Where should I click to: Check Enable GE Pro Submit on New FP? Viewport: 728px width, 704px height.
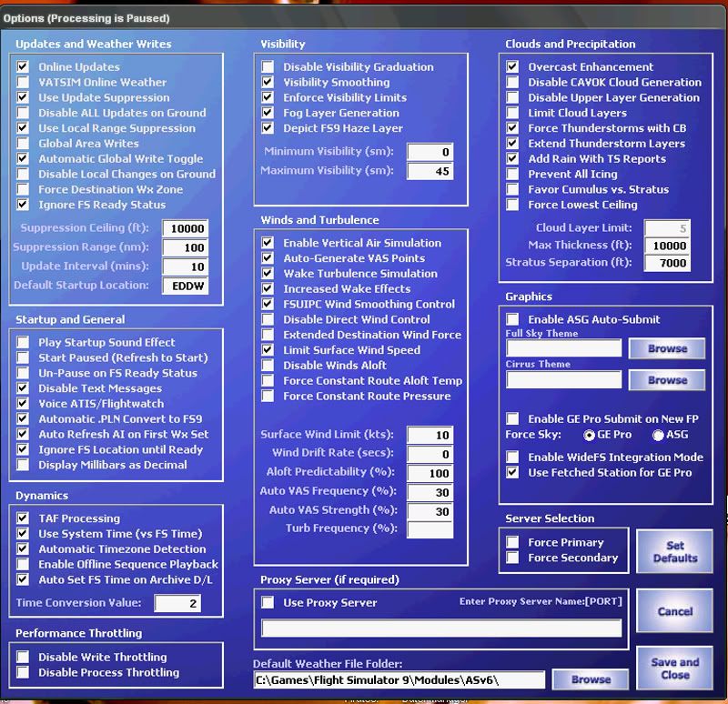point(512,418)
